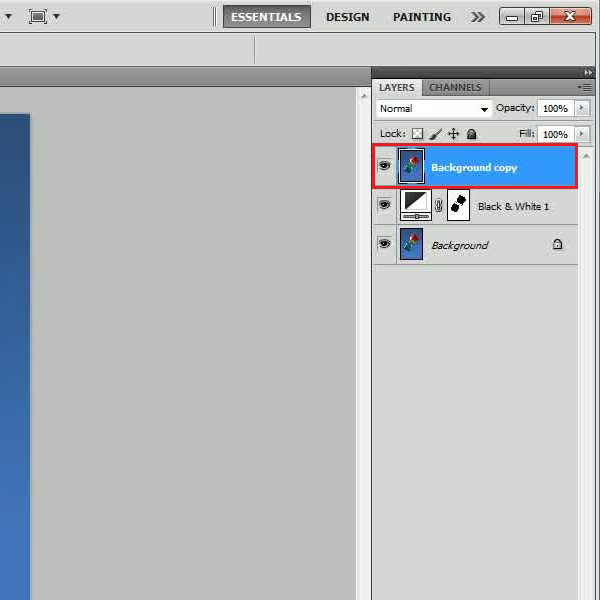This screenshot has width=600, height=600.
Task: Click the Background layer lock icon
Action: click(558, 244)
